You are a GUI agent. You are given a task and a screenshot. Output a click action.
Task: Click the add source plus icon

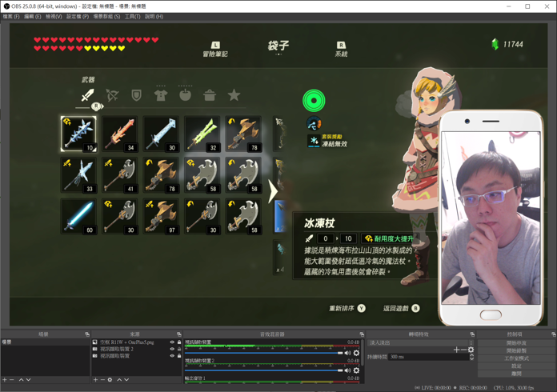pyautogui.click(x=95, y=380)
